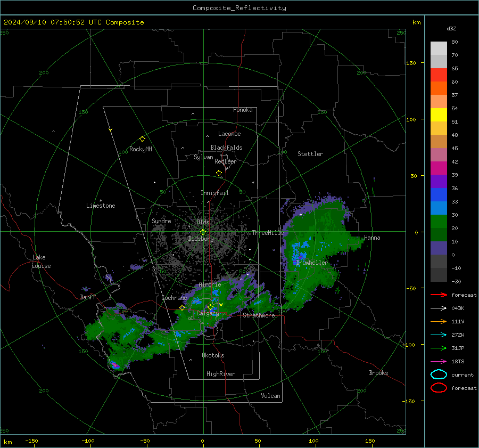Click the yellow diamond marker below RedDeer
The width and height of the screenshot is (479, 448).
coord(219,173)
